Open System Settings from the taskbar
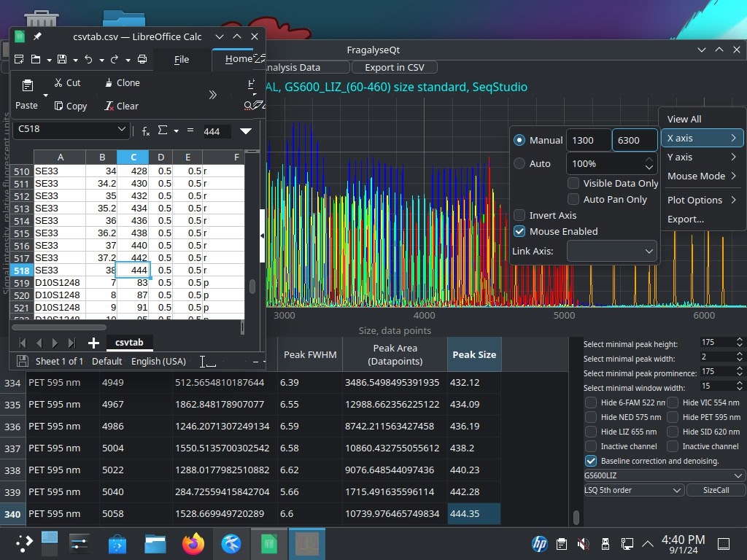This screenshot has height=560, width=747. pos(79,543)
